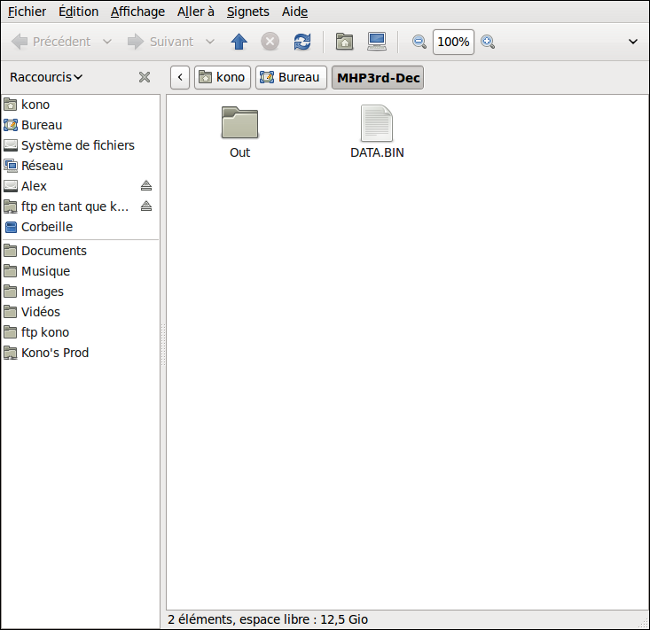This screenshot has height=630, width=650.
Task: Open the Images bookmark
Action: coord(80,291)
